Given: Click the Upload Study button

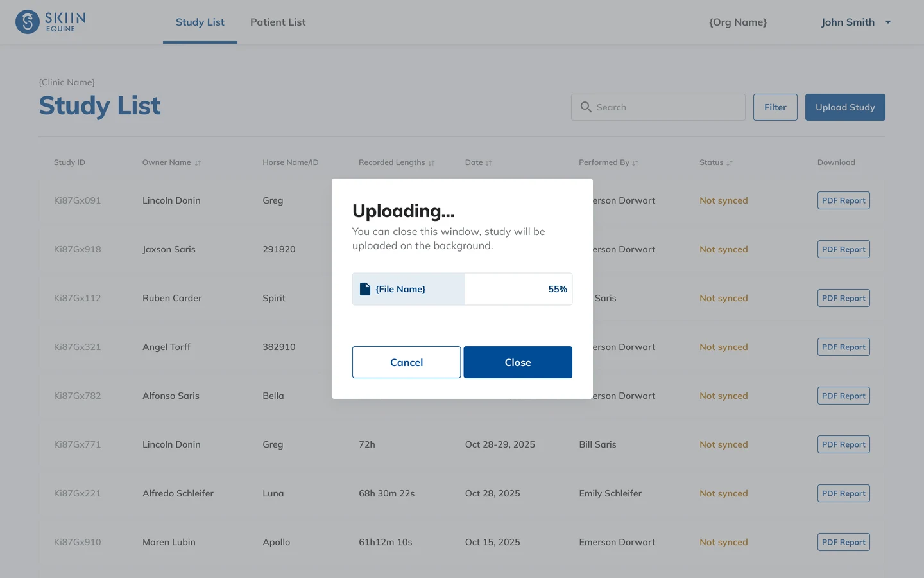Looking at the screenshot, I should click(845, 107).
